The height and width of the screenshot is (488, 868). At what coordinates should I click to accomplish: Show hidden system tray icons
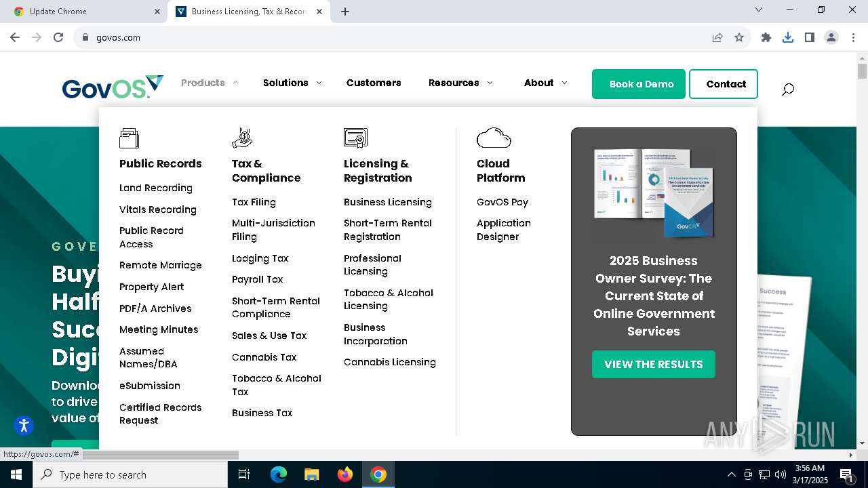(731, 474)
